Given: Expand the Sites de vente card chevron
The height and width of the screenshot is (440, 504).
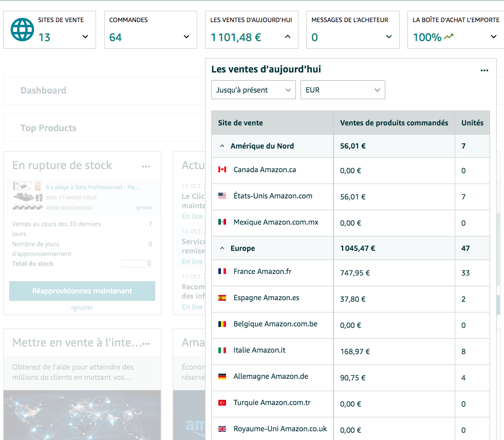Looking at the screenshot, I should coord(85,36).
